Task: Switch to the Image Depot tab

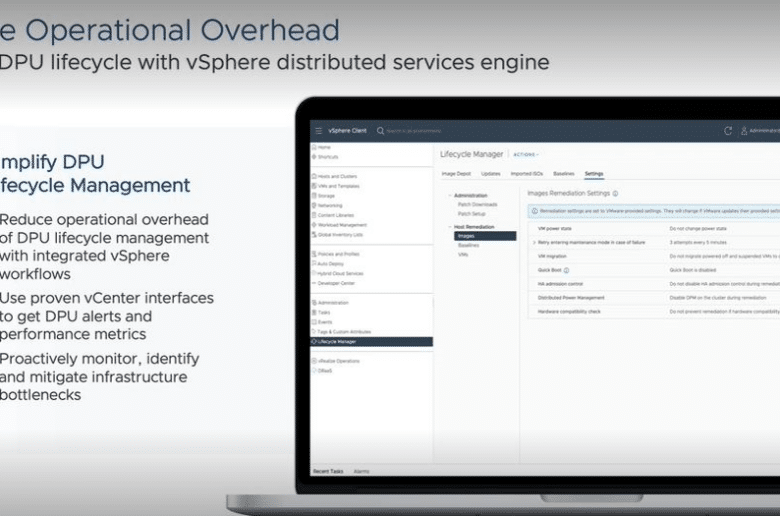Action: tap(456, 174)
